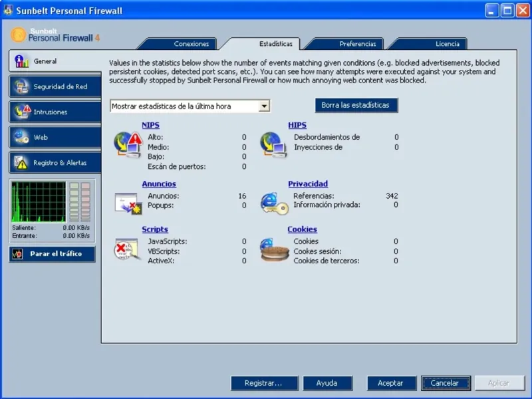Click the Ayuda button
This screenshot has height=399, width=532.
click(327, 383)
